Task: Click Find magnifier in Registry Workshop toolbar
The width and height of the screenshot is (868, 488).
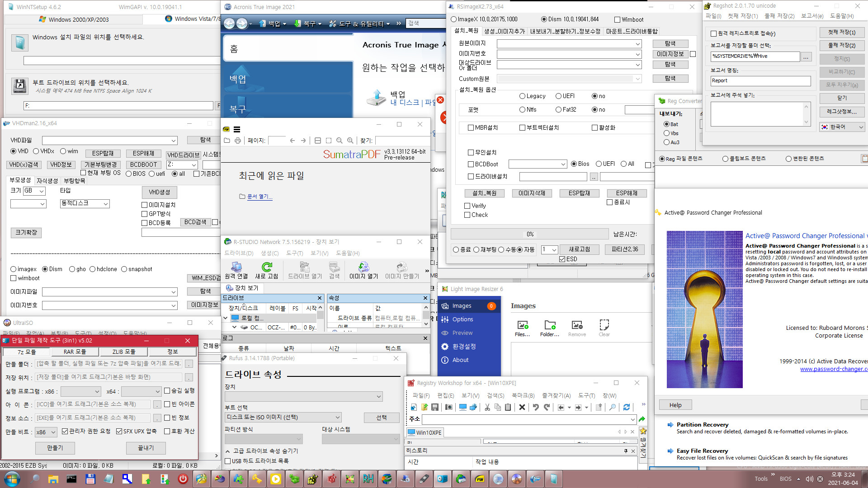Action: coord(613,407)
